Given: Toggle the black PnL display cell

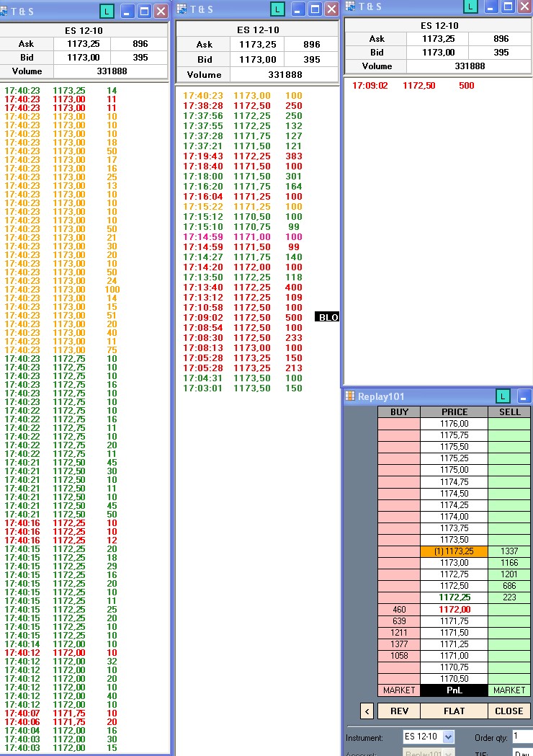Looking at the screenshot, I should (454, 690).
